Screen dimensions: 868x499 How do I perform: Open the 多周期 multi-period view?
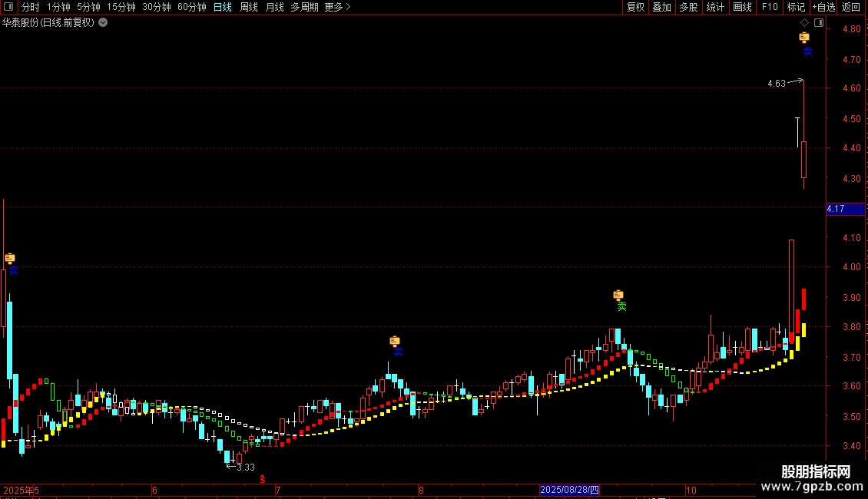tap(304, 7)
